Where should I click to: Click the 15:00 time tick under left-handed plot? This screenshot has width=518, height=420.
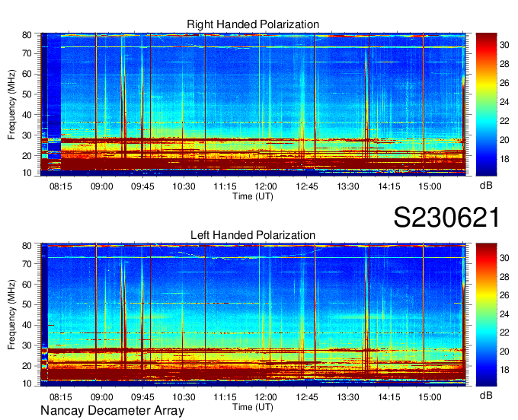tap(430, 397)
